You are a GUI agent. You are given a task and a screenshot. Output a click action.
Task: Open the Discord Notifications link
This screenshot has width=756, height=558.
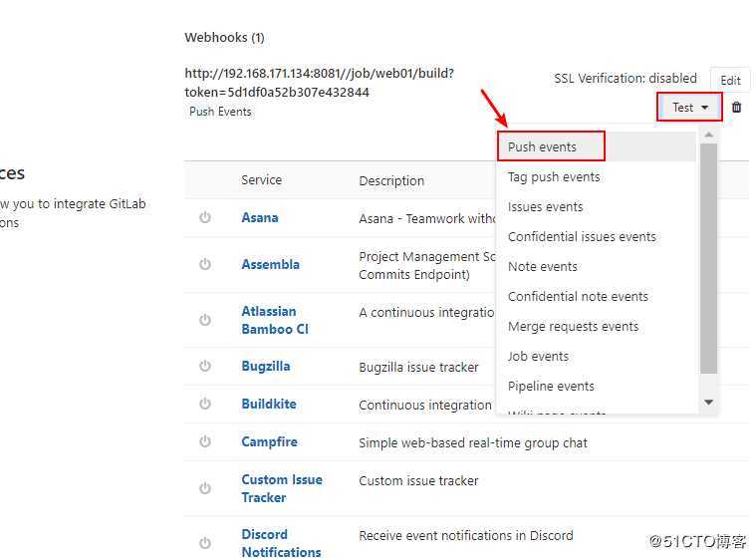(x=282, y=543)
